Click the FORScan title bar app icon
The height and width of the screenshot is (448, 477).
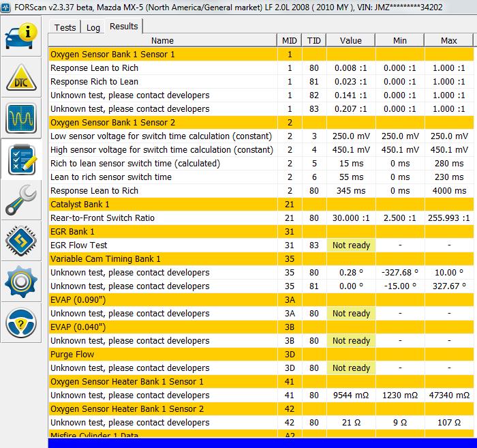coord(5,7)
